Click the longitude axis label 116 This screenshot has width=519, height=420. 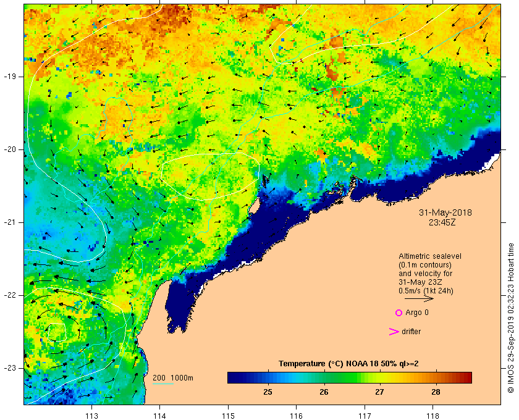coord(296,416)
